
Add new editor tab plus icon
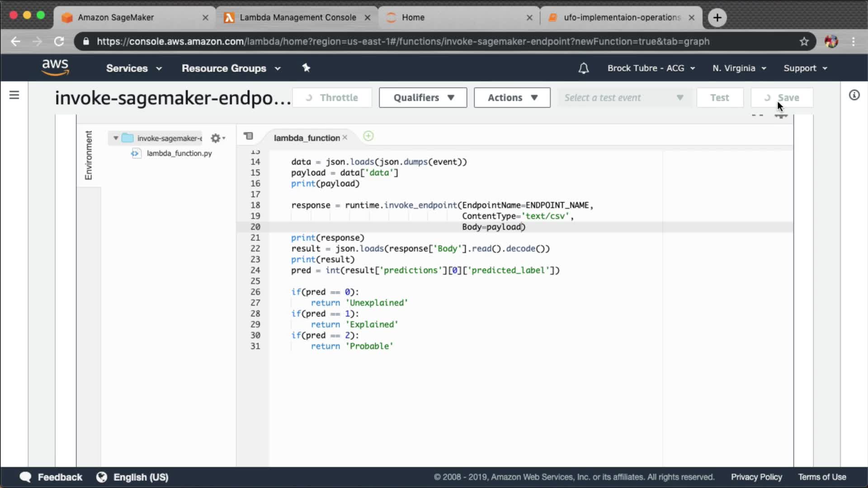368,136
